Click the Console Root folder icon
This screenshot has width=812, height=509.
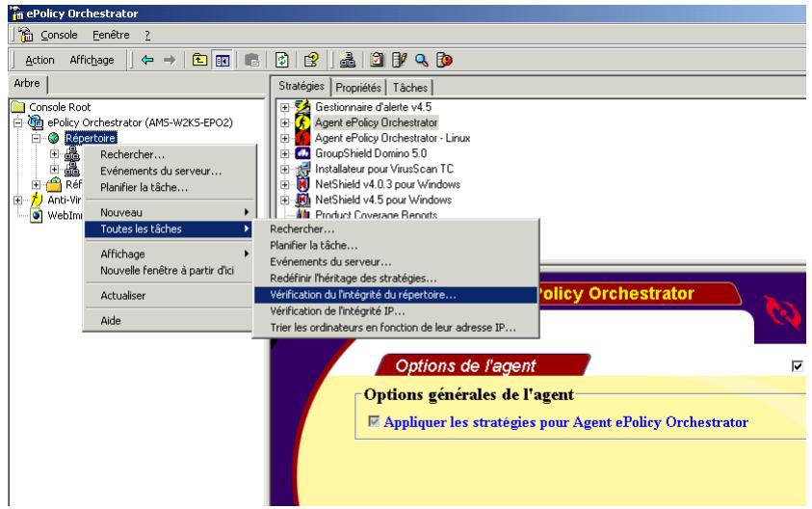pos(18,107)
